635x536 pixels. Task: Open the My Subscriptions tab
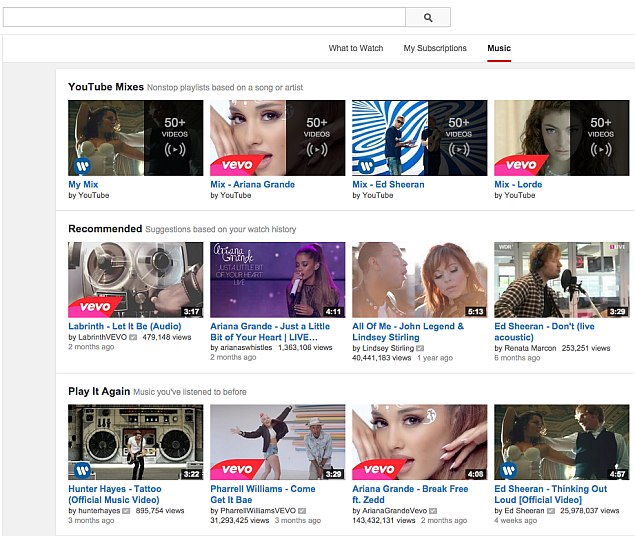(x=435, y=48)
